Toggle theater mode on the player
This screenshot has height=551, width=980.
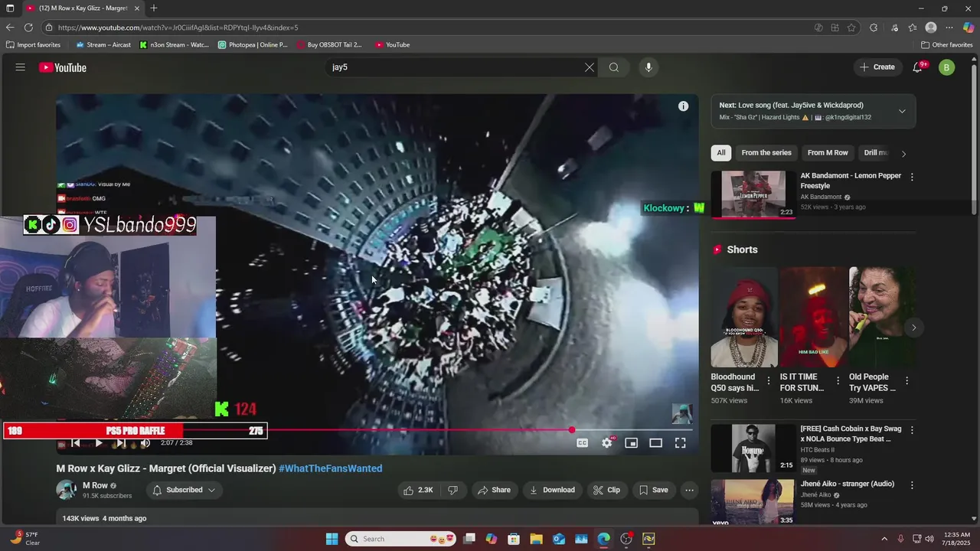tap(656, 443)
